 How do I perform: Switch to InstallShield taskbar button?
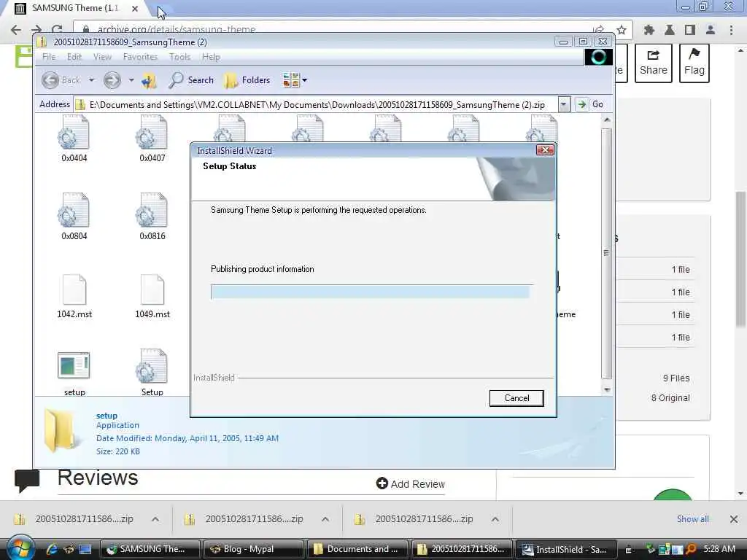click(x=566, y=549)
